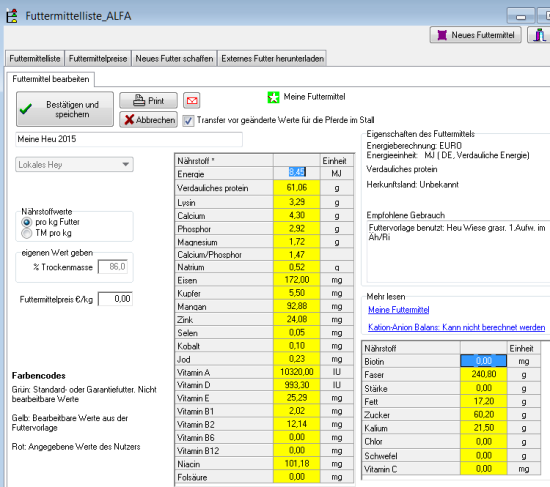Viewport: 550px width, 487px height.
Task: Click the Phosphor value 2,92
Action: point(297,229)
